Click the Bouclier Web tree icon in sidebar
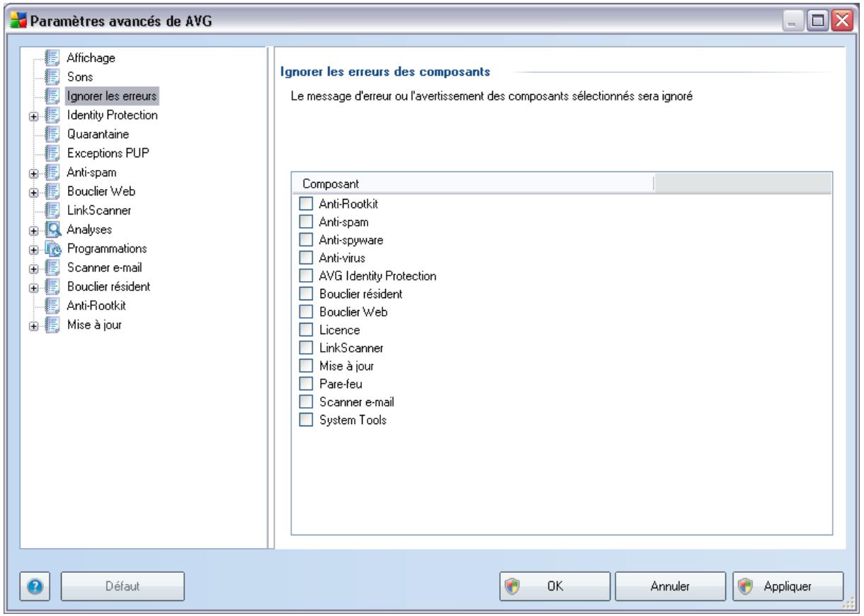 [x=51, y=191]
